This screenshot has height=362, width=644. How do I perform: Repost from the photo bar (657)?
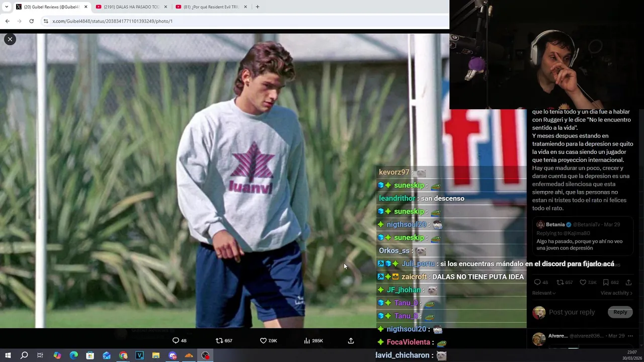click(x=224, y=340)
